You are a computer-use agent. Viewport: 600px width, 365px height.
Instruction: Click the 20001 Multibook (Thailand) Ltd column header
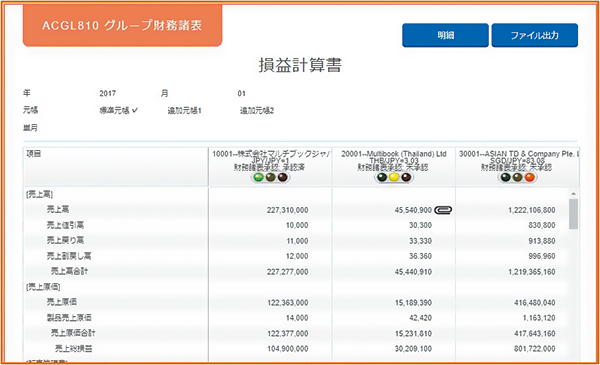[x=394, y=167]
